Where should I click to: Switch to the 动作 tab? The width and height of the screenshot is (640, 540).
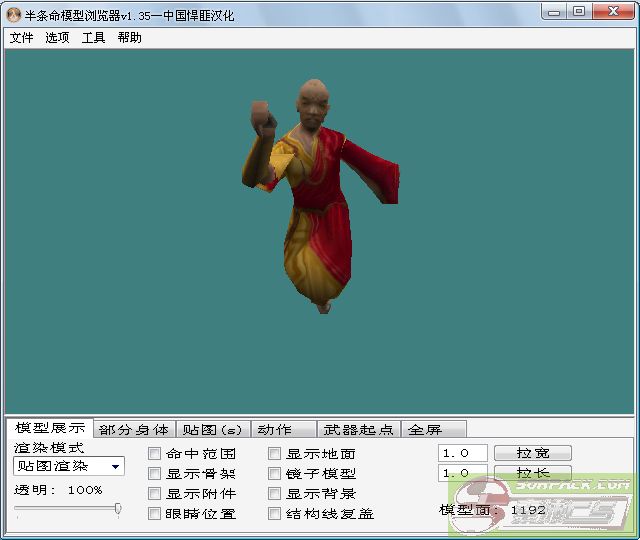274,430
